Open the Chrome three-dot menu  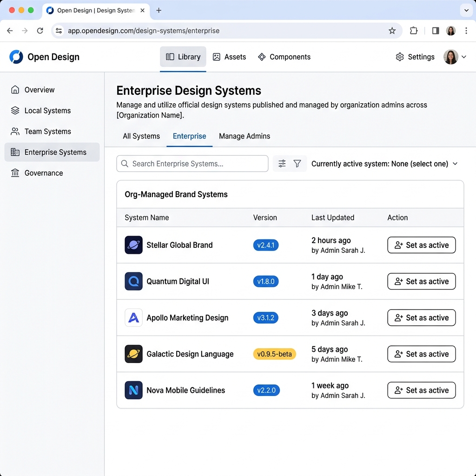pos(466,31)
